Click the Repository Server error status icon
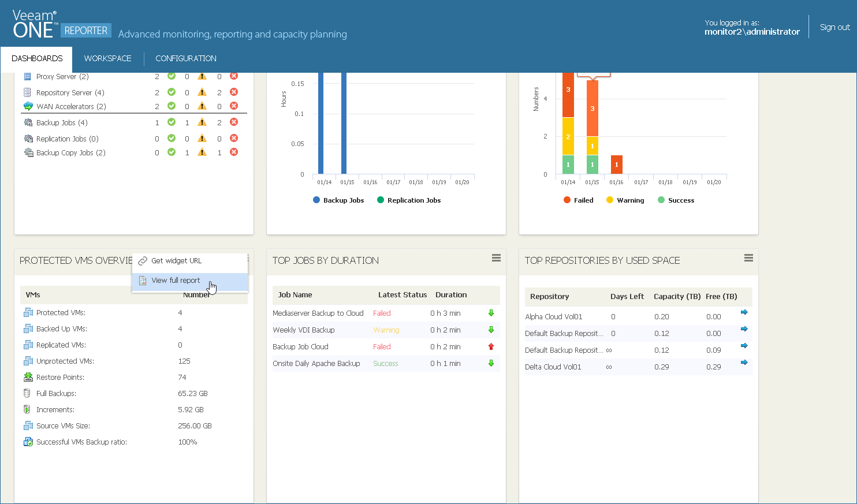Viewport: 857px width, 504px height. tap(234, 92)
